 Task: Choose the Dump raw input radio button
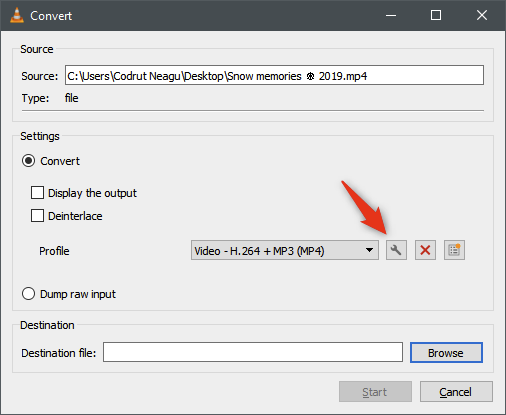click(x=28, y=294)
